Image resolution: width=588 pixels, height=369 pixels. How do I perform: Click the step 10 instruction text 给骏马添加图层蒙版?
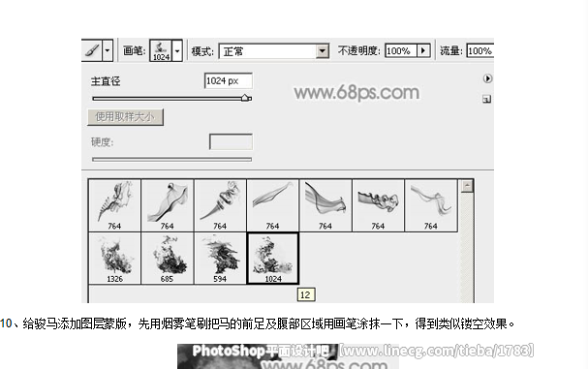75,323
